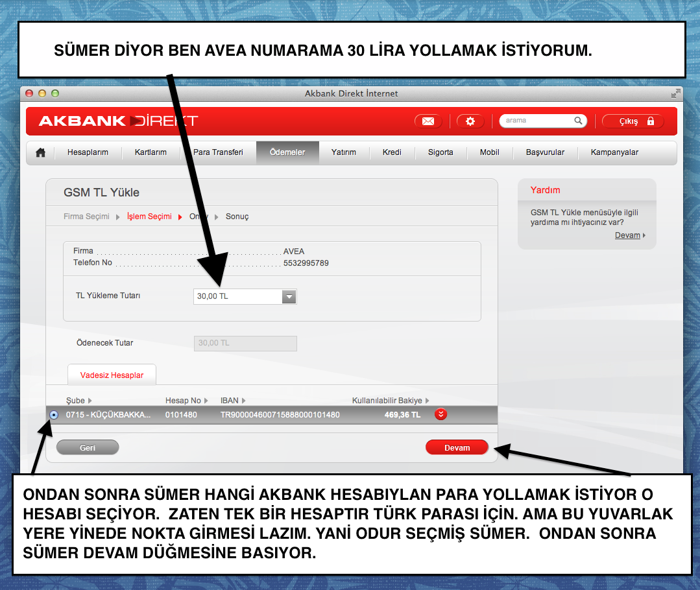The width and height of the screenshot is (700, 590).
Task: Minimize the window with the yellow button
Action: tap(42, 93)
